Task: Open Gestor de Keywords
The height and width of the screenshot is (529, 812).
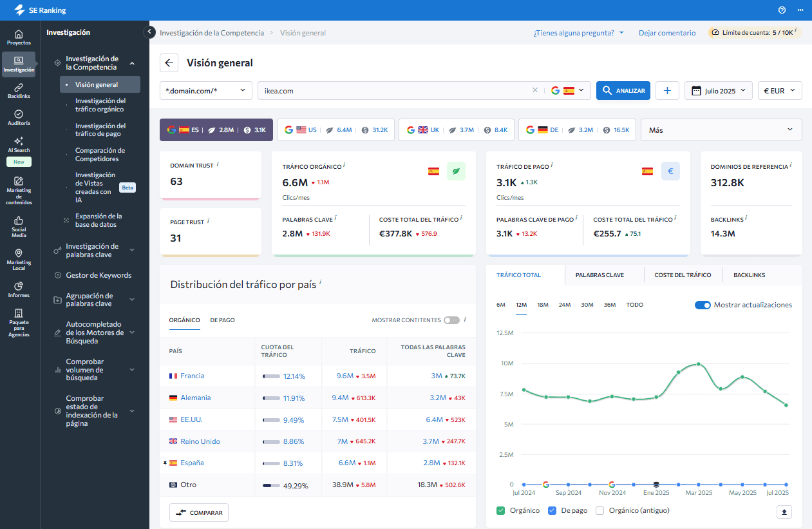Action: tap(99, 275)
